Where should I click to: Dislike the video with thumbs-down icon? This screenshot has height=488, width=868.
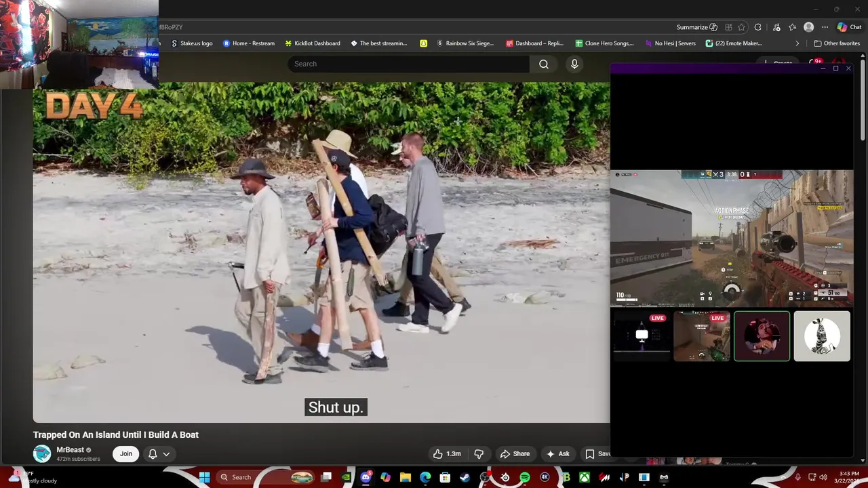pos(479,454)
